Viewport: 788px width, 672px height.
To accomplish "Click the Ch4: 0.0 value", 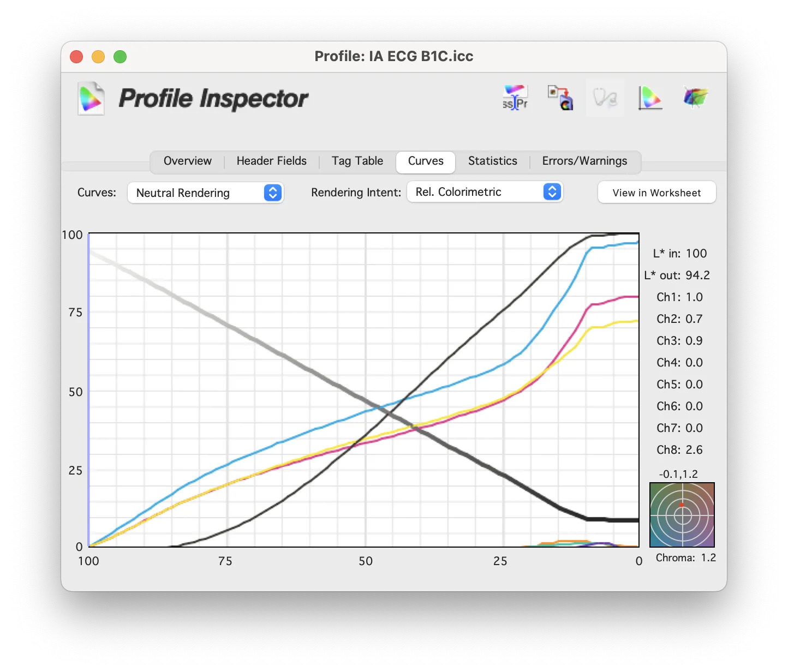I will click(x=679, y=363).
